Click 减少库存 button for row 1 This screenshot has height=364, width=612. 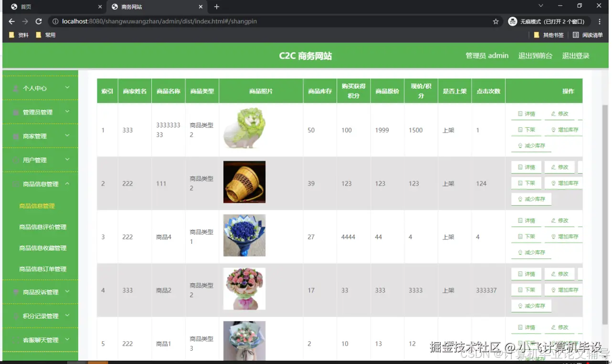coord(531,146)
